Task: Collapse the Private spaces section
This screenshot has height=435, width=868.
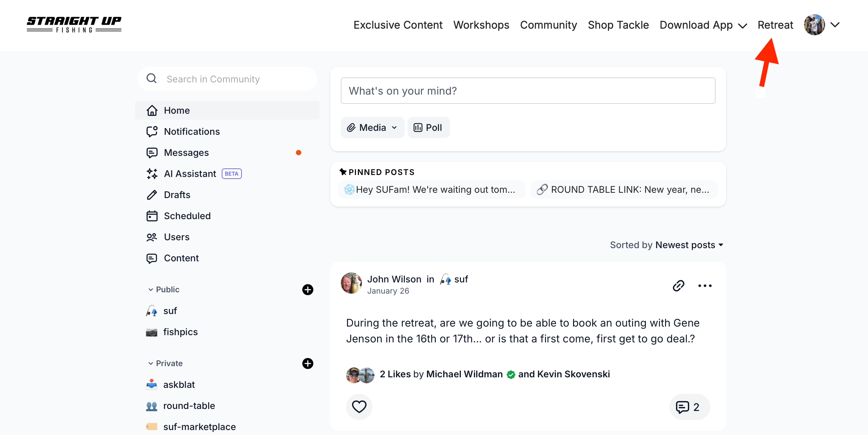Action: [151, 363]
